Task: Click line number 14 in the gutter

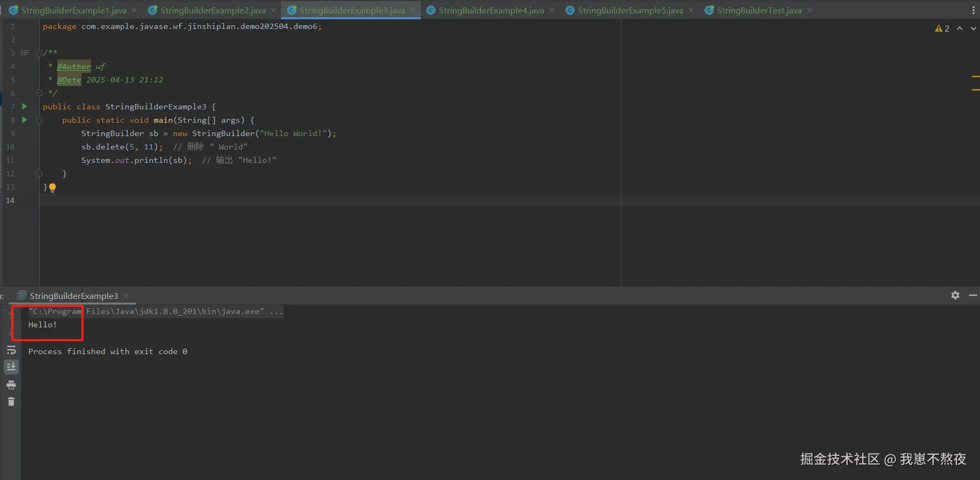Action: 10,200
